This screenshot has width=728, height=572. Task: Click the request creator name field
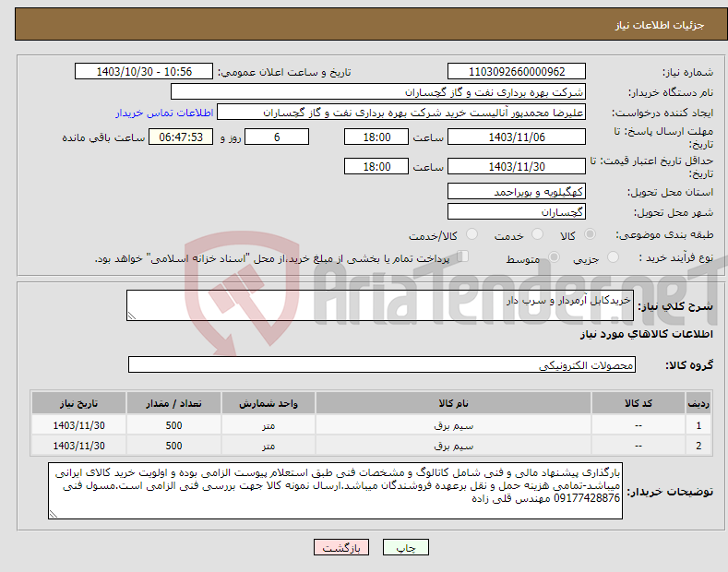pos(401,113)
